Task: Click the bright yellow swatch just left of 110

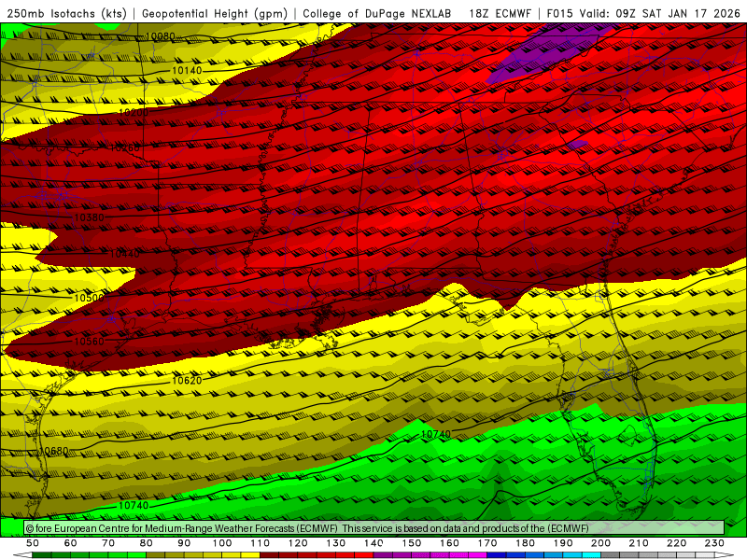Action: point(250,555)
